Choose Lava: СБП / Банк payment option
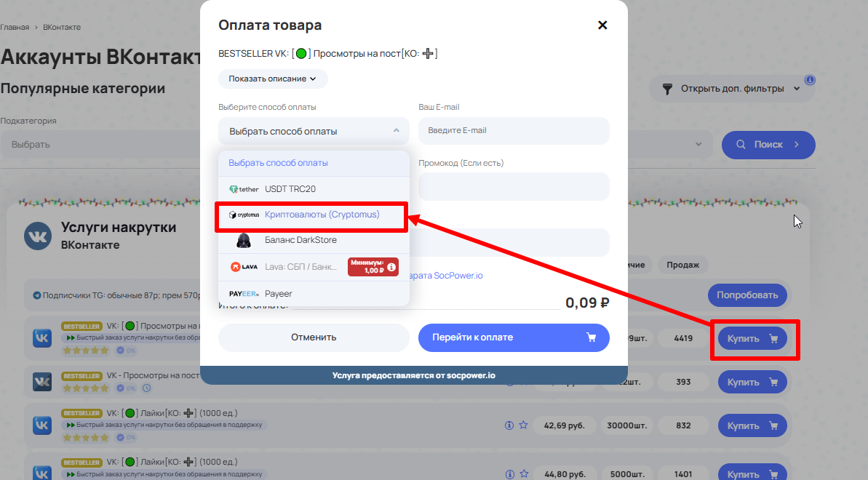The width and height of the screenshot is (868, 480). (314, 267)
